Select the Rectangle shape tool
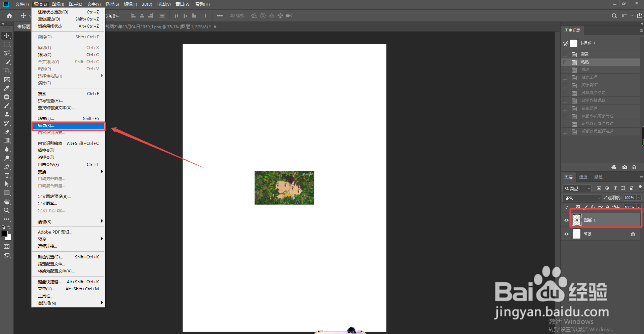The width and height of the screenshot is (644, 334). [x=7, y=193]
